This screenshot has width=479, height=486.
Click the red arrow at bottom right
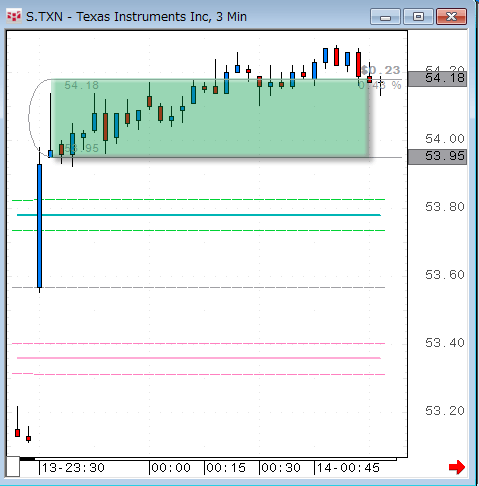(457, 467)
